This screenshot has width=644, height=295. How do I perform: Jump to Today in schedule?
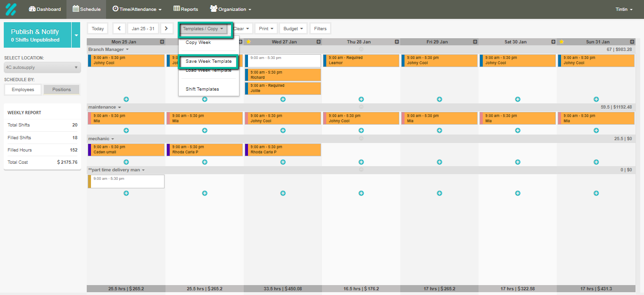click(x=98, y=28)
